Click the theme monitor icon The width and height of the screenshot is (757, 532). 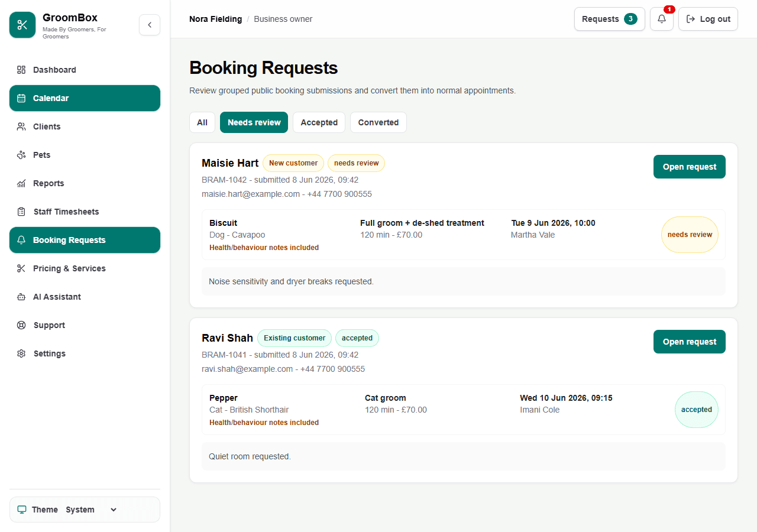(x=22, y=510)
